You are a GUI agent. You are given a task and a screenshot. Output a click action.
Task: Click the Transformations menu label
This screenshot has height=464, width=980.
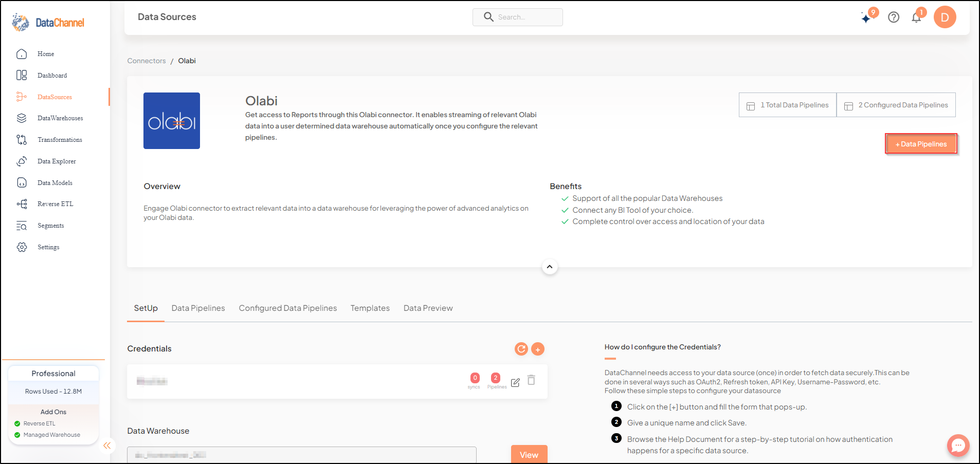(60, 140)
